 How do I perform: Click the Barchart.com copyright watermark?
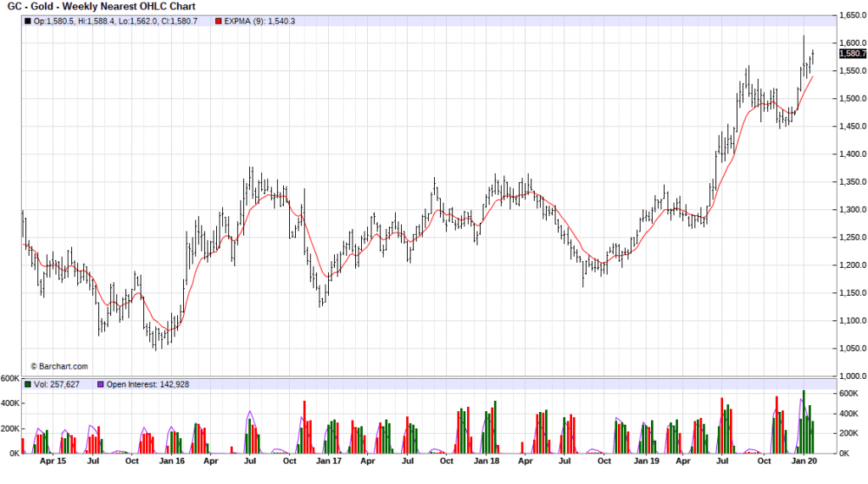point(58,366)
